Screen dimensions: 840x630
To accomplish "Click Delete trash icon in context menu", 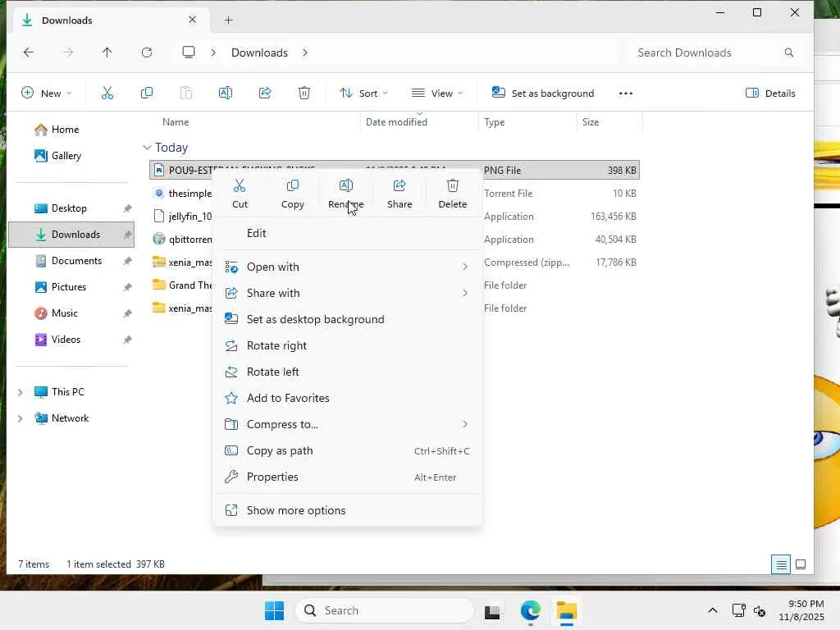I will 452,186.
